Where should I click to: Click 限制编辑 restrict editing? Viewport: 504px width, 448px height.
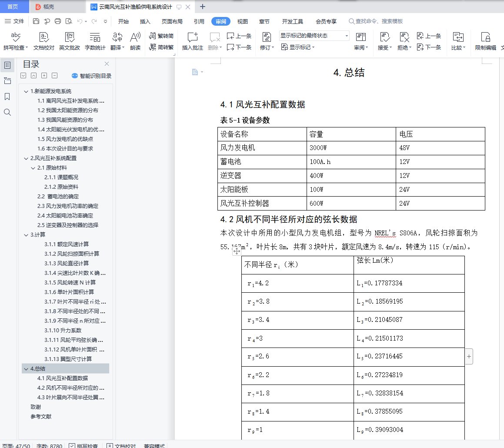click(486, 41)
